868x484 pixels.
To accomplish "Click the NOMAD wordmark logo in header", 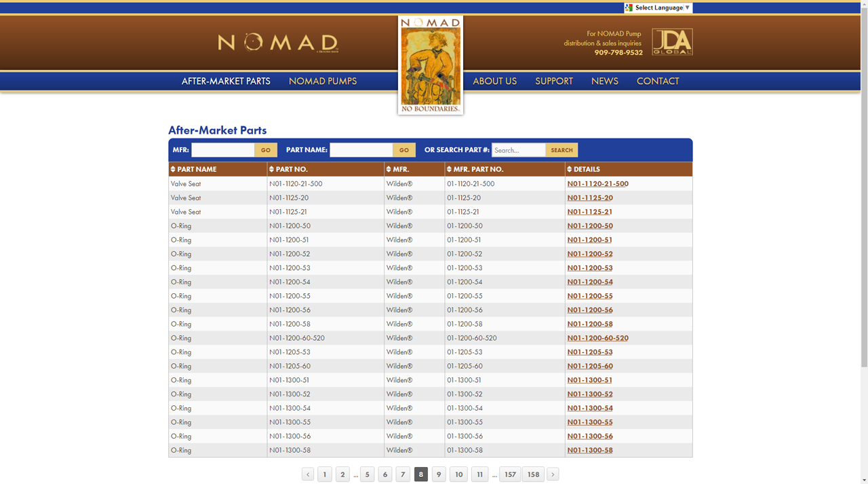I will [x=278, y=43].
